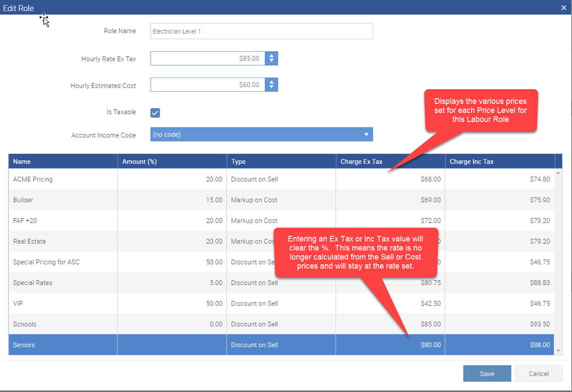Click the Hourly Estimated Cost field
The height and width of the screenshot is (392, 572).
[x=207, y=85]
